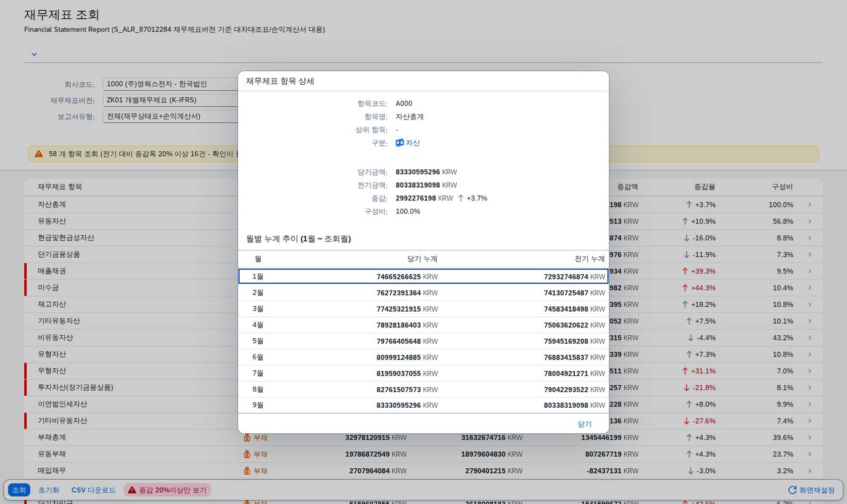Open the 보고서유형 combo box
Image resolution: width=847 pixels, height=504 pixels.
[x=171, y=116]
